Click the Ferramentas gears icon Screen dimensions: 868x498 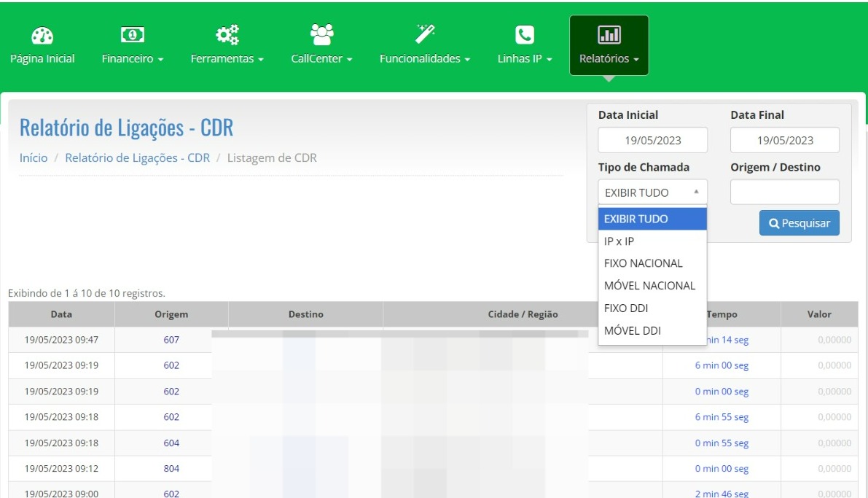226,35
